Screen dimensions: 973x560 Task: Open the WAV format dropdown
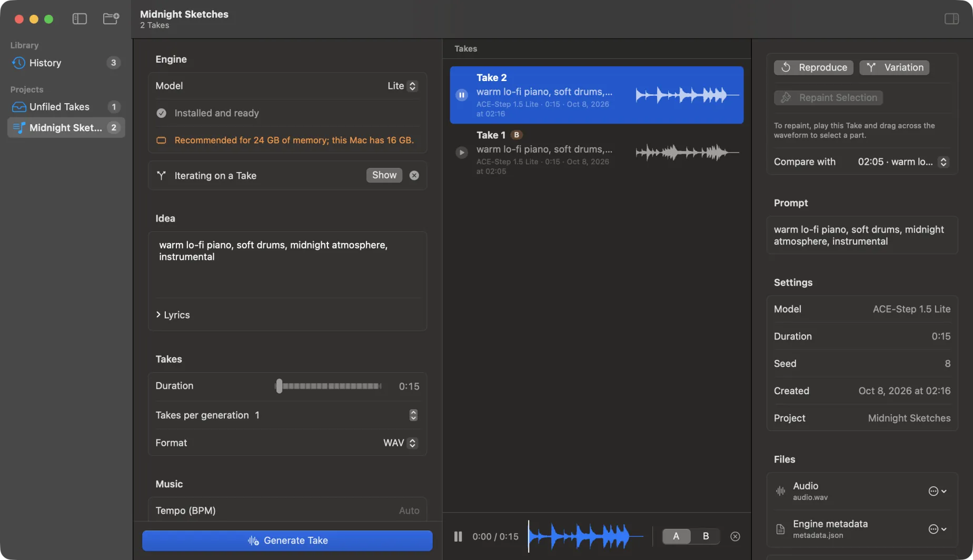point(400,443)
